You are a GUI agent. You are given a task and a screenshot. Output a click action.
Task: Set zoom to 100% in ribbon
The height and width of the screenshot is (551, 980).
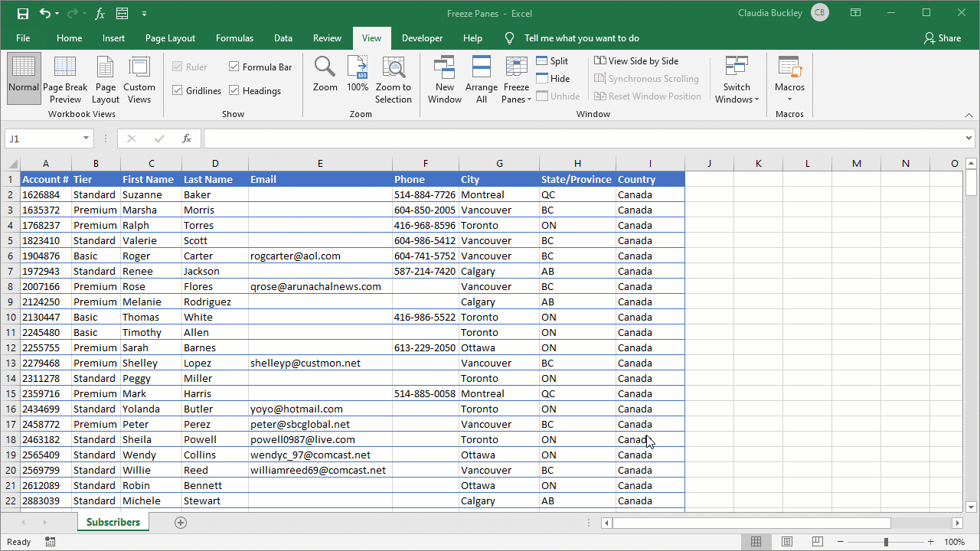click(x=358, y=75)
